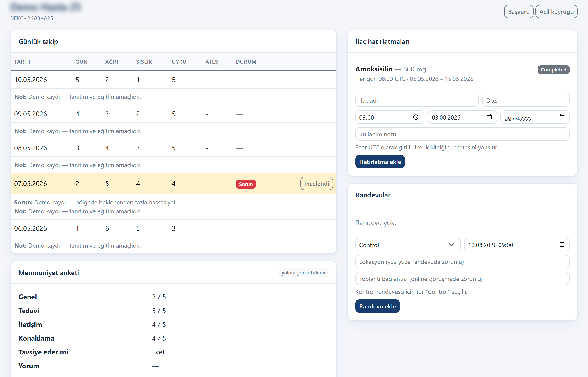Click the Kullanım notu field
The image size is (588, 377).
tap(462, 134)
